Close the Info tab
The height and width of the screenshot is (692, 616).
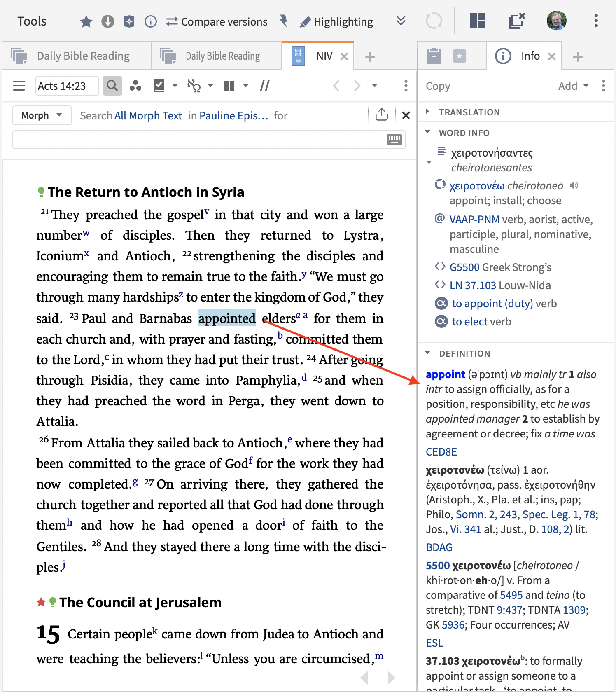552,56
